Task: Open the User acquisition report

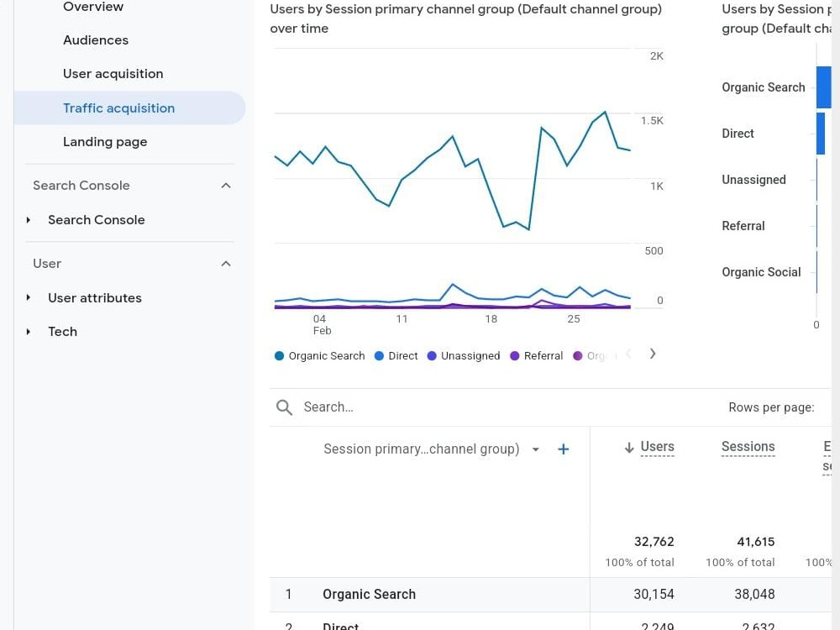Action: pos(113,73)
